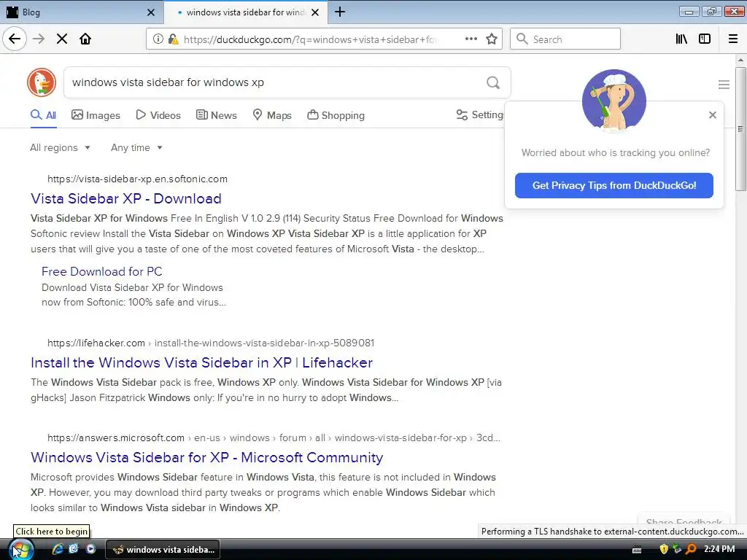Open the Microsoft Community result
Image resolution: width=747 pixels, height=560 pixels.
(206, 458)
